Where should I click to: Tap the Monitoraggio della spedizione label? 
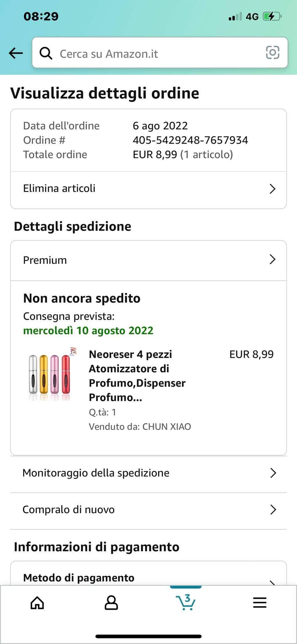coord(96,473)
